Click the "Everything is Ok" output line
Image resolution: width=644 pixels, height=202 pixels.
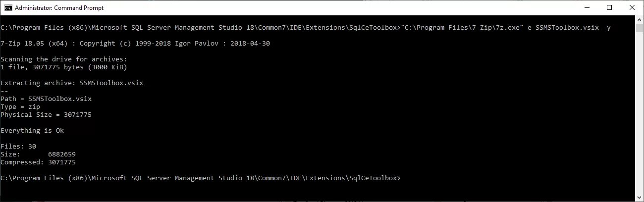pos(32,131)
